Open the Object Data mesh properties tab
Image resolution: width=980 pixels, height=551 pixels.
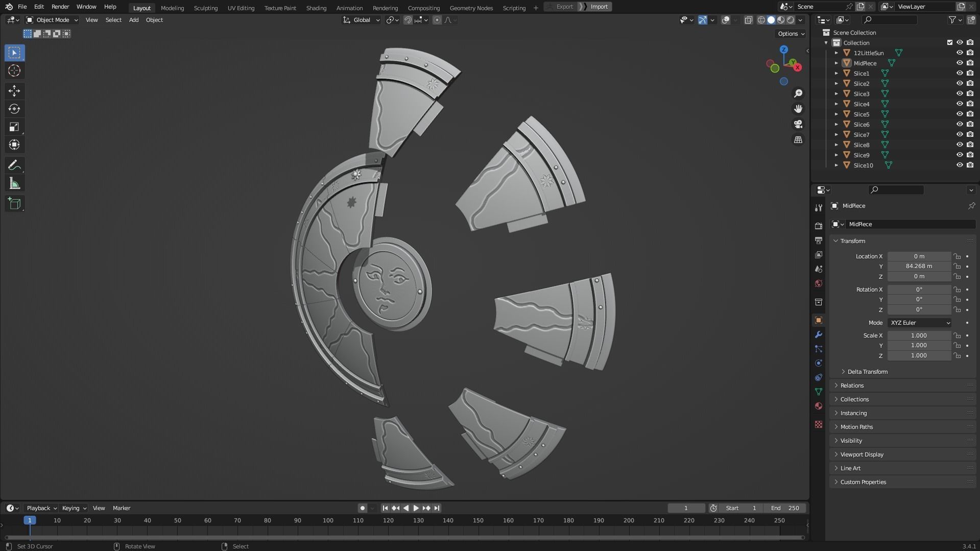[x=819, y=392]
